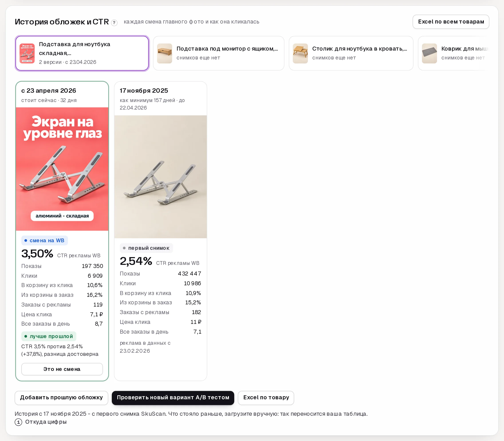Click the red laptop stand product thumbnail icon
Screen dimensions: 504x441
(27, 53)
